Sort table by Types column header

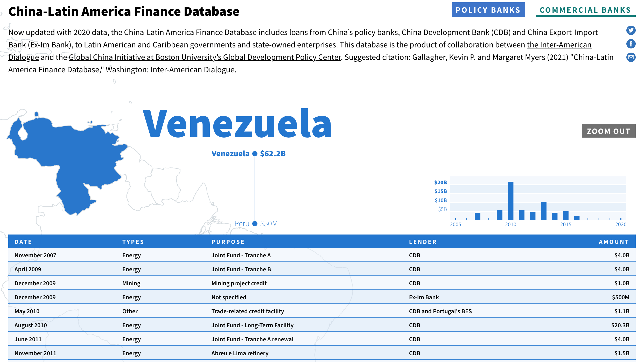coord(133,242)
